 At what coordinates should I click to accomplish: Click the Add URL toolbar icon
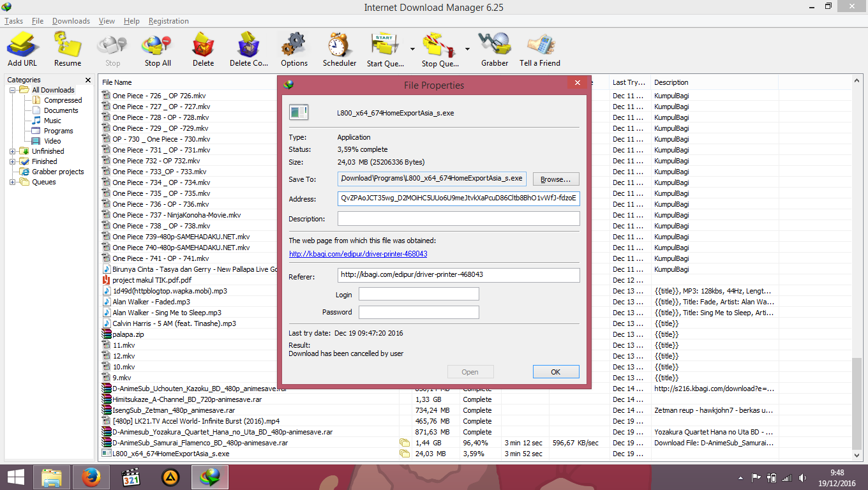22,45
